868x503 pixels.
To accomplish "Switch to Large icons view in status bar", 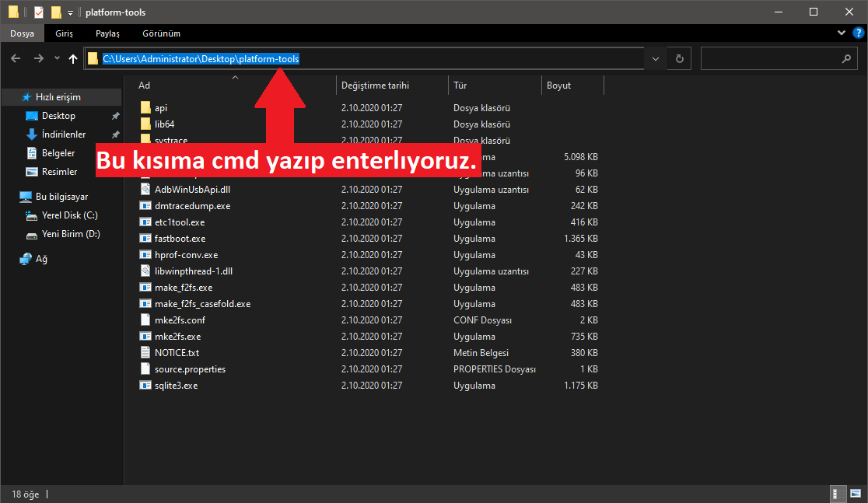I will coord(856,494).
